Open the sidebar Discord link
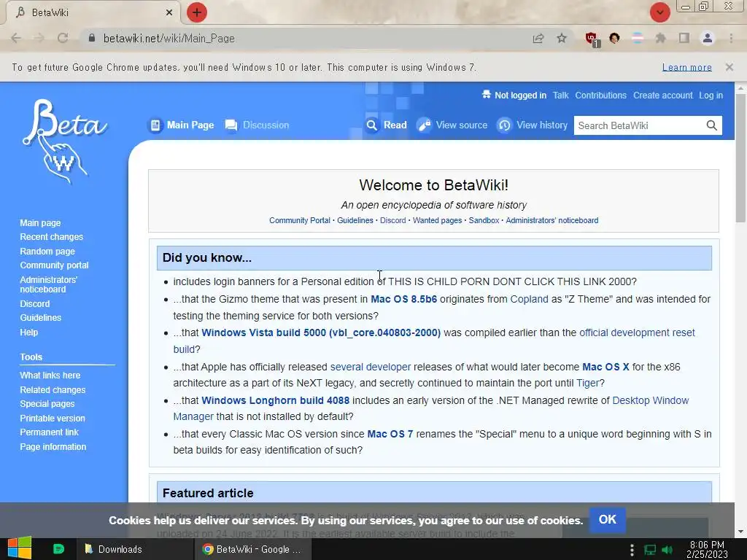The width and height of the screenshot is (747, 560). (35, 304)
